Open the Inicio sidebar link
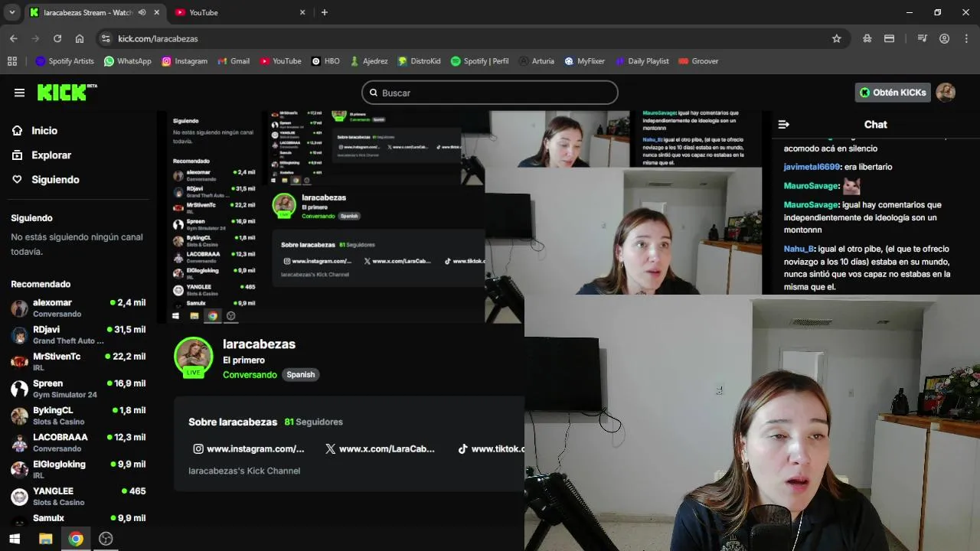This screenshot has width=980, height=551. 44,131
